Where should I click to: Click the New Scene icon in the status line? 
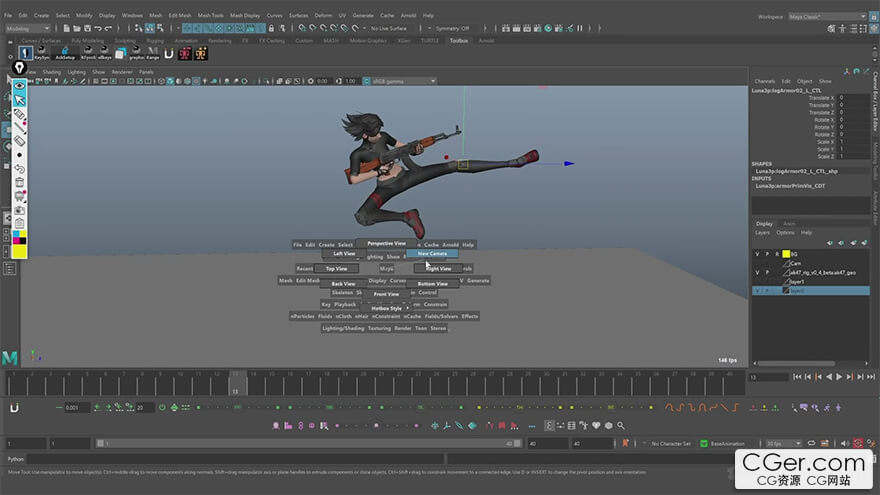click(x=66, y=28)
